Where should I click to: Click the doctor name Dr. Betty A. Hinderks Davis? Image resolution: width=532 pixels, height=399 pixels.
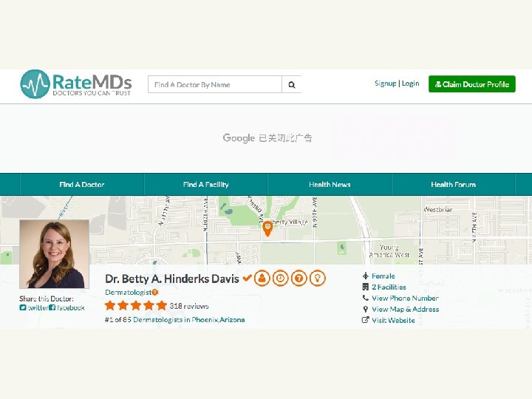[172, 279]
